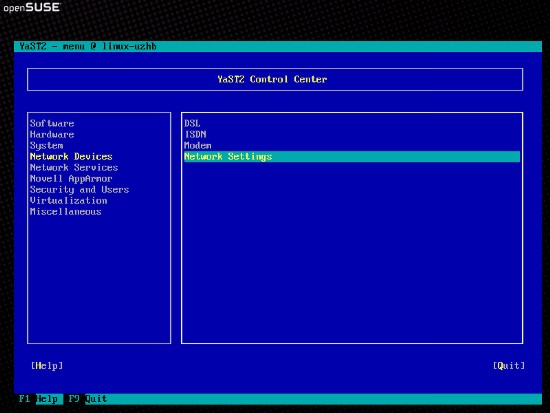Click F9 Quit in the bottom bar

click(87, 399)
